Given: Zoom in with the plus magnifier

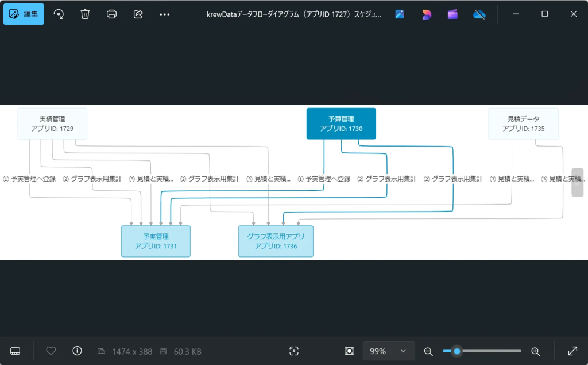Looking at the screenshot, I should (536, 351).
